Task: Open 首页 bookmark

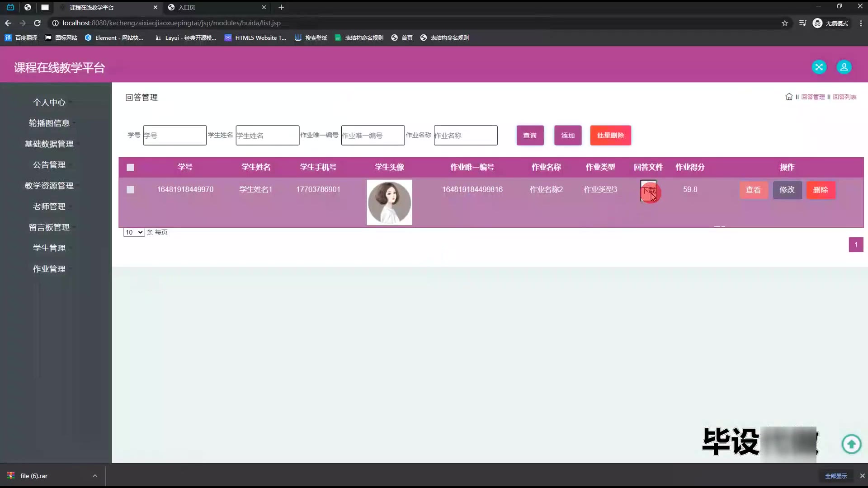Action: click(x=402, y=38)
